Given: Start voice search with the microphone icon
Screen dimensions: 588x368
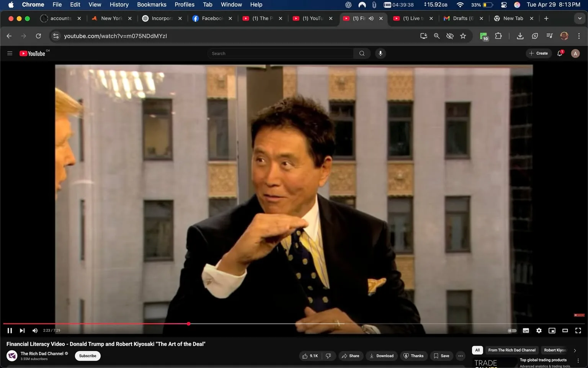Looking at the screenshot, I should (x=381, y=53).
